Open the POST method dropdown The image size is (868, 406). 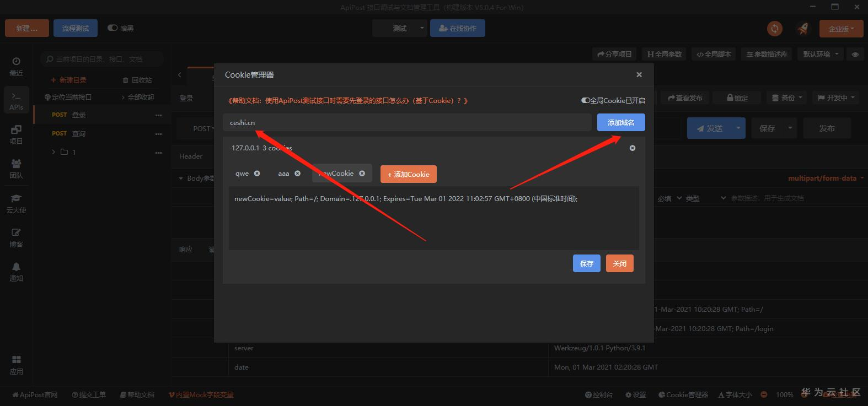(203, 129)
